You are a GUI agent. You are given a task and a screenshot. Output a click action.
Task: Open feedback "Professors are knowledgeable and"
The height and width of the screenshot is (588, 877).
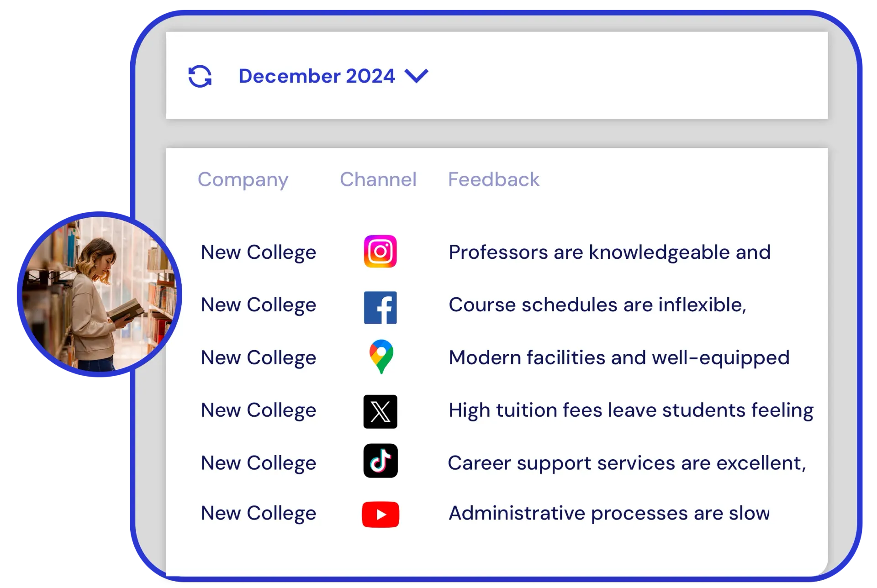tap(610, 252)
